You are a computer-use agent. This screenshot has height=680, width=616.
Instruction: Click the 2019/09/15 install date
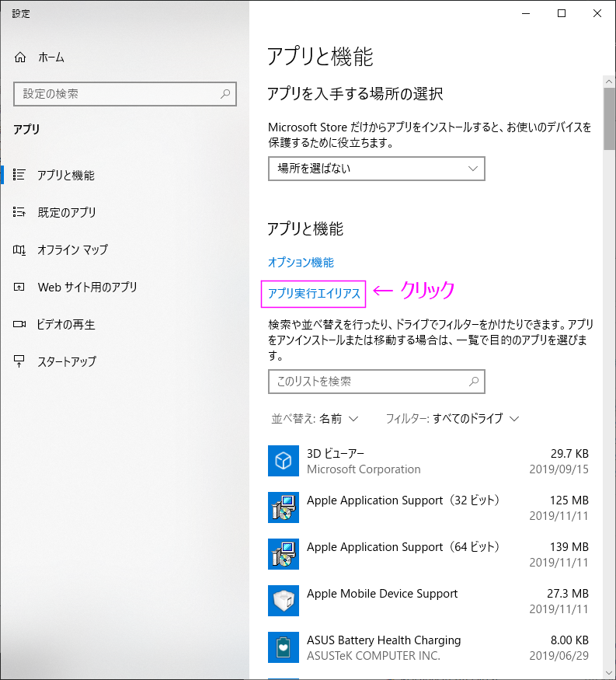[559, 469]
